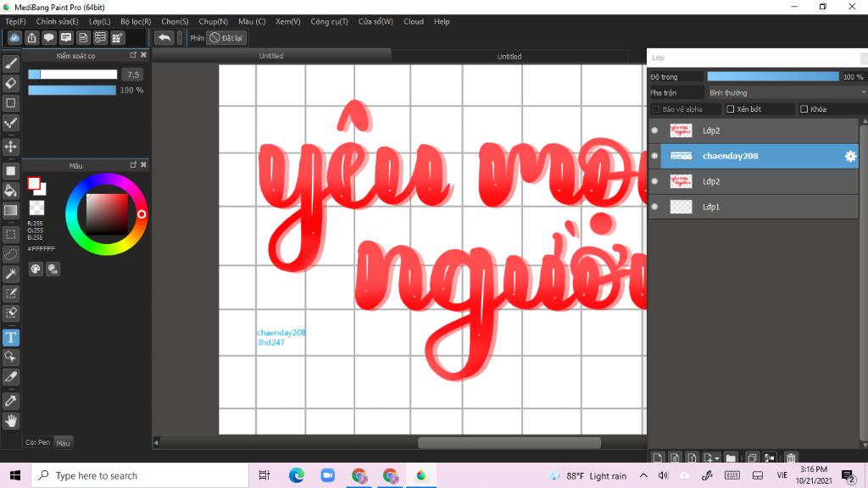
Task: Click the comment box icon in toolbar
Action: tap(66, 37)
